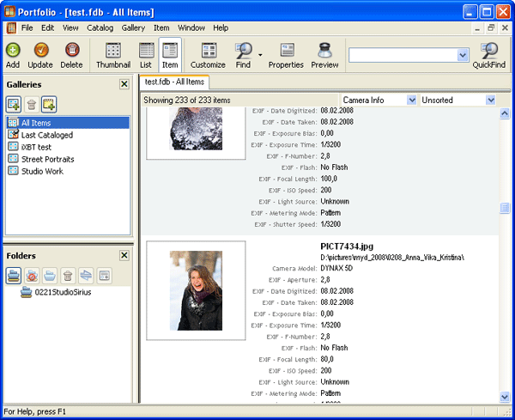Open the View menu
The width and height of the screenshot is (515, 420).
click(x=70, y=28)
